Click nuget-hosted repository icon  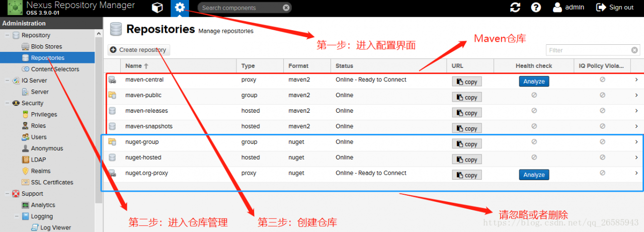click(112, 158)
